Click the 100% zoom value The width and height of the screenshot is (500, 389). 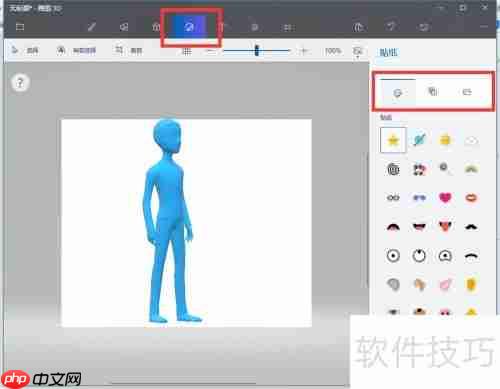click(333, 51)
